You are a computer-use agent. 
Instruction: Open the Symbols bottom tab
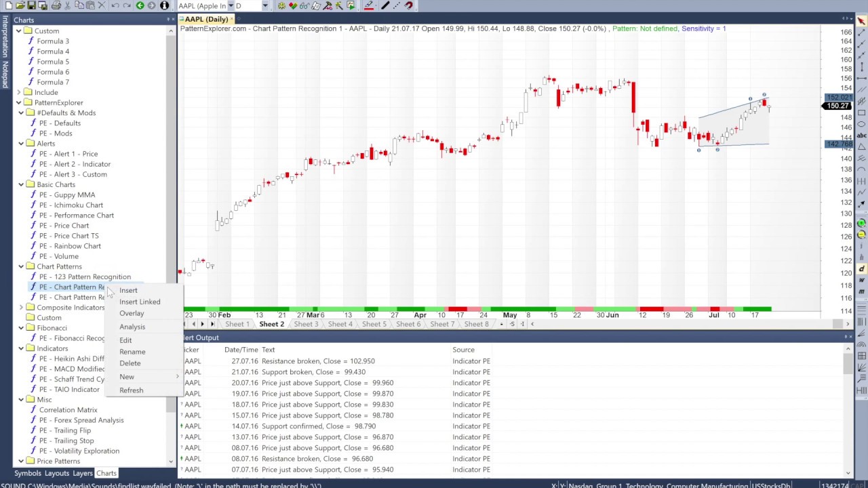[28, 473]
